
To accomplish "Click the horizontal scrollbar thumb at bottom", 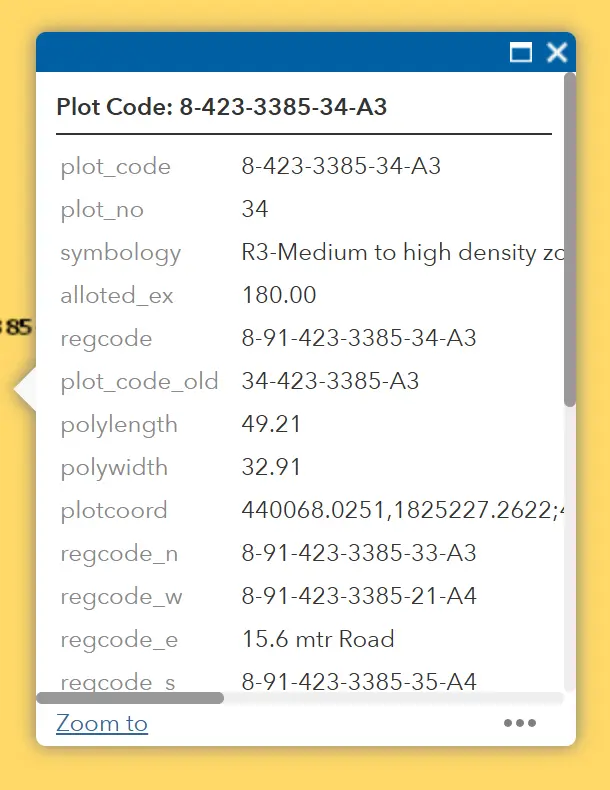I will [130, 698].
